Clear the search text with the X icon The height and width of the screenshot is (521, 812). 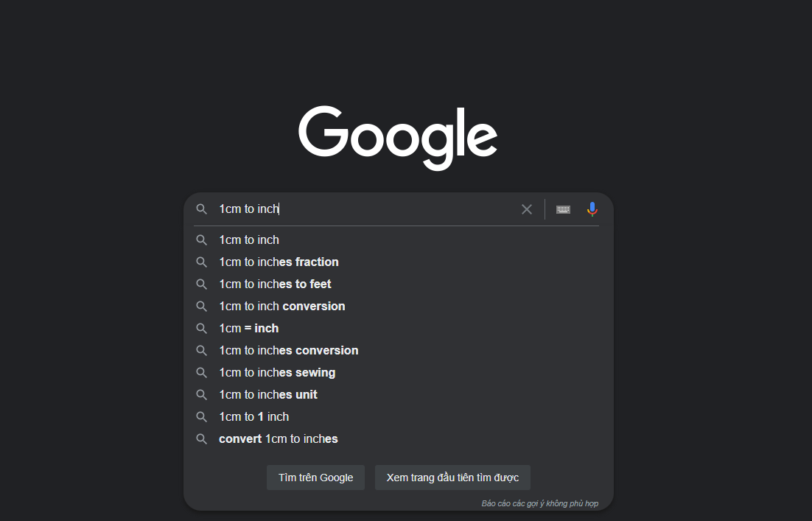tap(527, 209)
